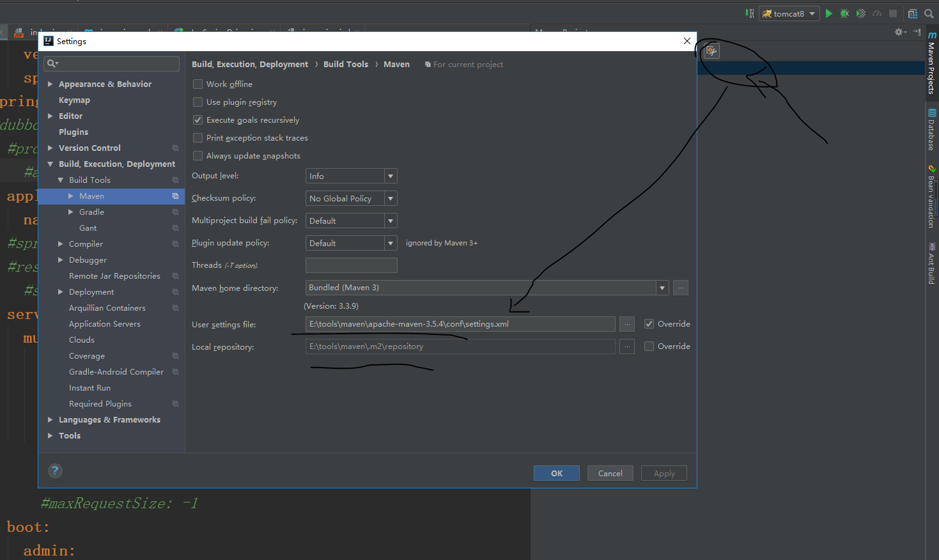Run tomcat8 with Coverage icon
939x560 pixels.
click(861, 13)
